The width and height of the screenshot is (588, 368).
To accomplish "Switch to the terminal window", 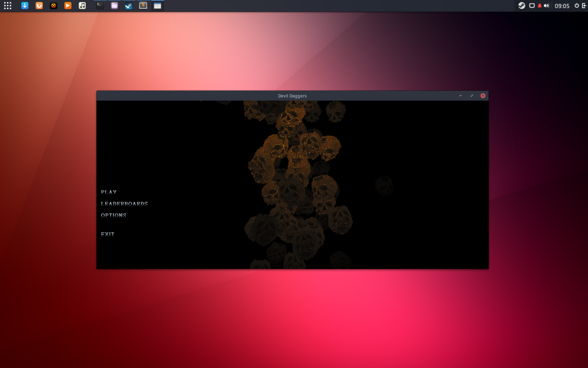I will (x=100, y=6).
